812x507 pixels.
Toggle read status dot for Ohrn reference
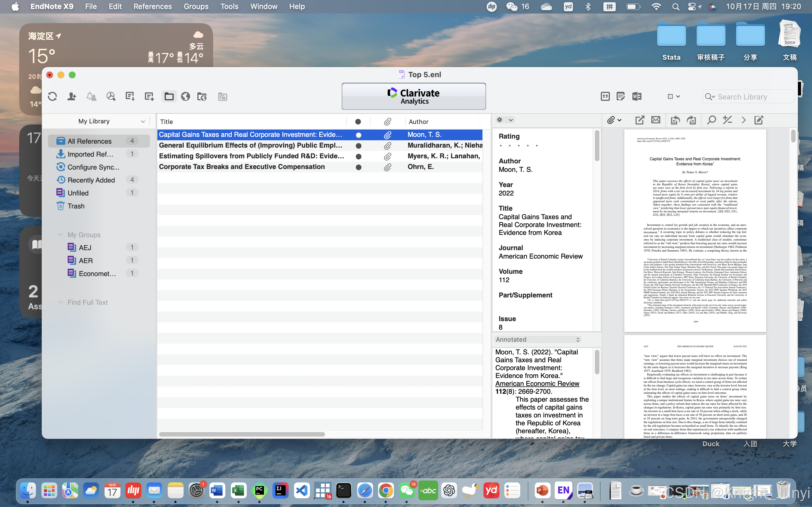click(358, 167)
